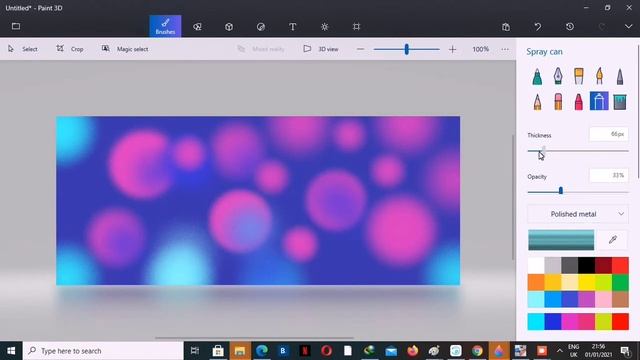The height and width of the screenshot is (360, 640).
Task: Select the Marker brush
Action: [537, 76]
